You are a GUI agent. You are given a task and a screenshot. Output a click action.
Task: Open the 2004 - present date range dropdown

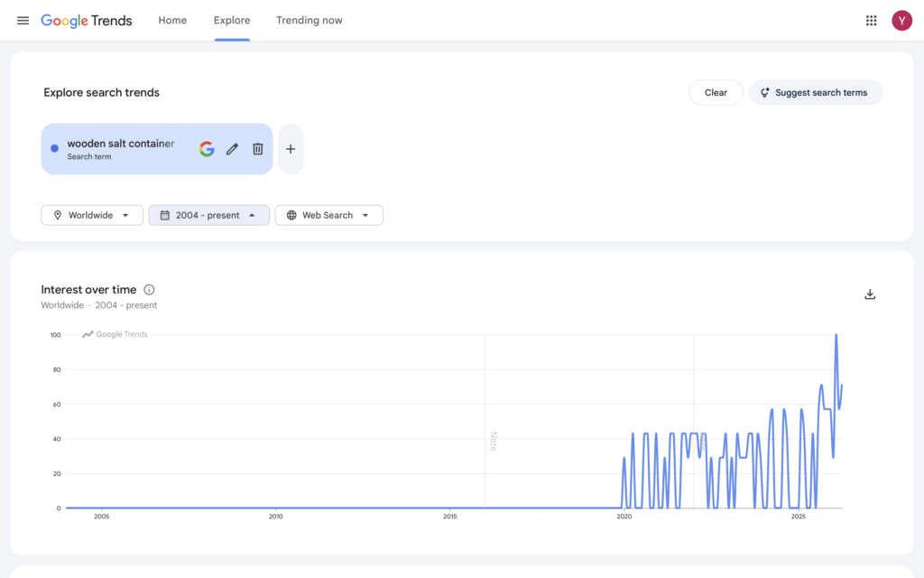point(208,215)
